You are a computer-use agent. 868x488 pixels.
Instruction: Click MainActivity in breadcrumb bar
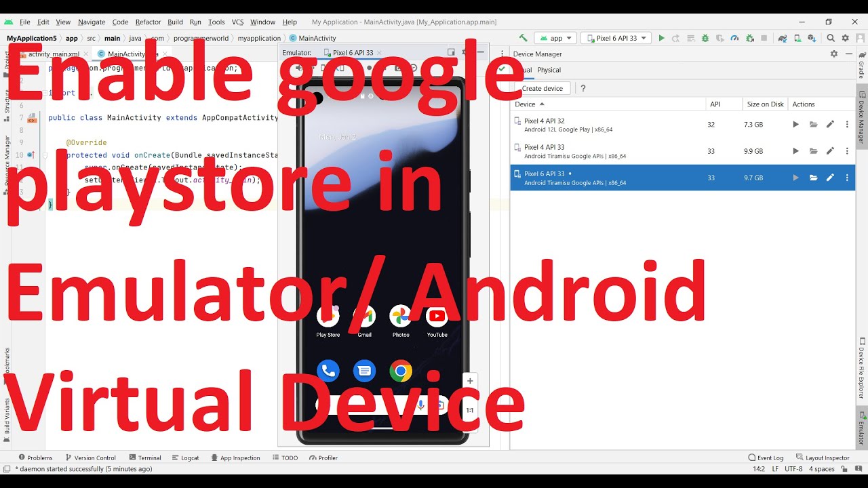tap(313, 38)
